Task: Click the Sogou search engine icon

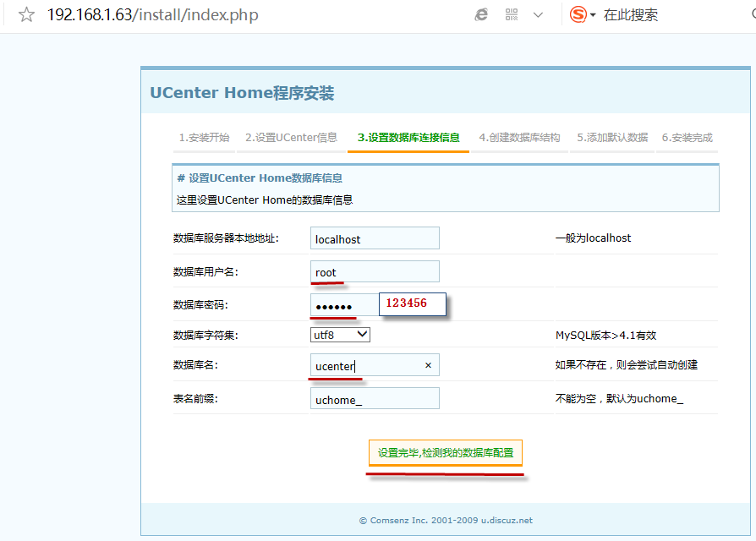Action: click(578, 14)
